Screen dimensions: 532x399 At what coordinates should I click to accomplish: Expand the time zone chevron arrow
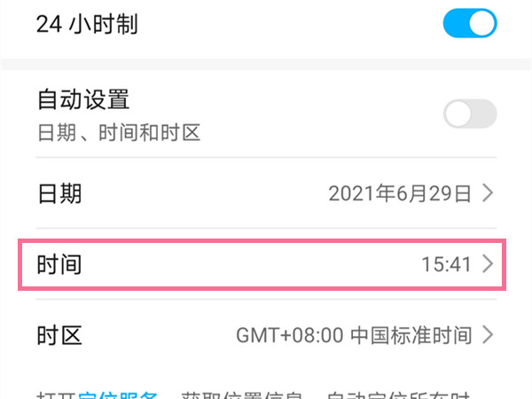pos(488,335)
